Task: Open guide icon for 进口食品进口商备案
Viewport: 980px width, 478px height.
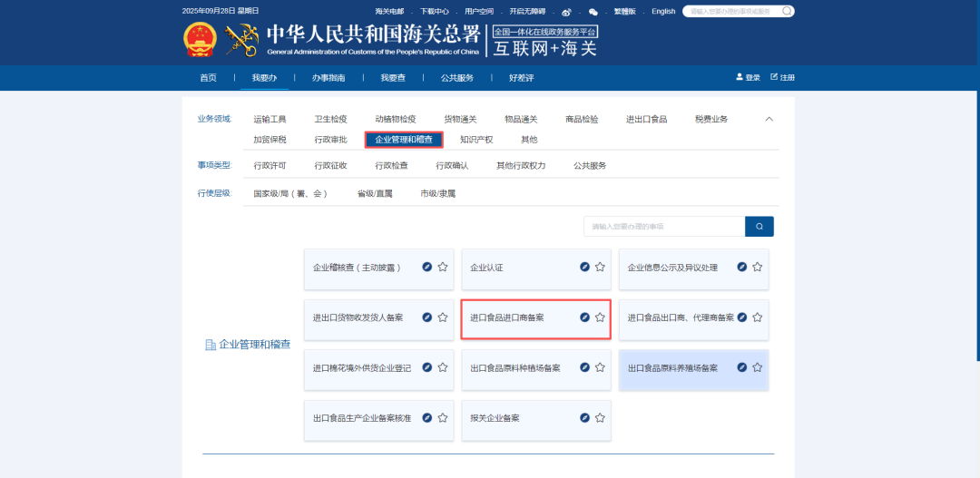Action: (x=585, y=317)
